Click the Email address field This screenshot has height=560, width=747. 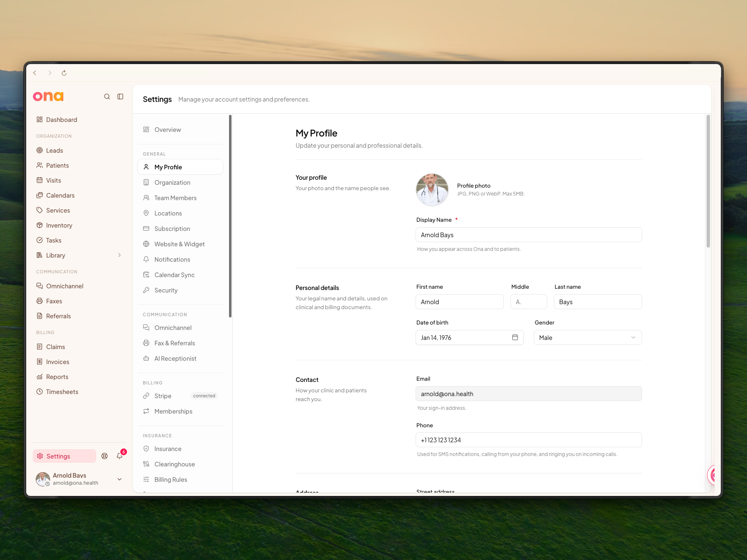(529, 394)
